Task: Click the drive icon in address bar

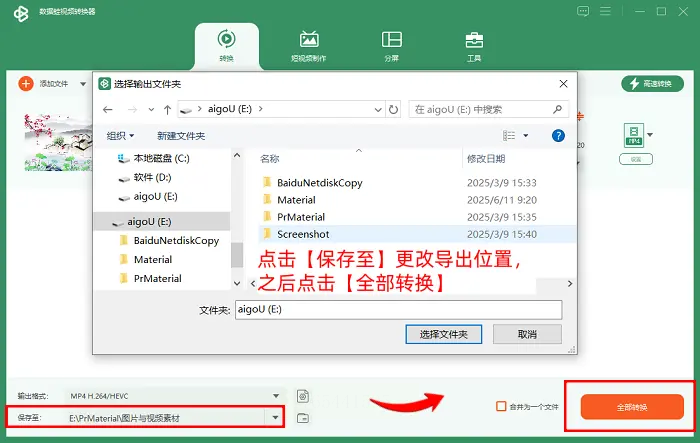Action: click(186, 110)
